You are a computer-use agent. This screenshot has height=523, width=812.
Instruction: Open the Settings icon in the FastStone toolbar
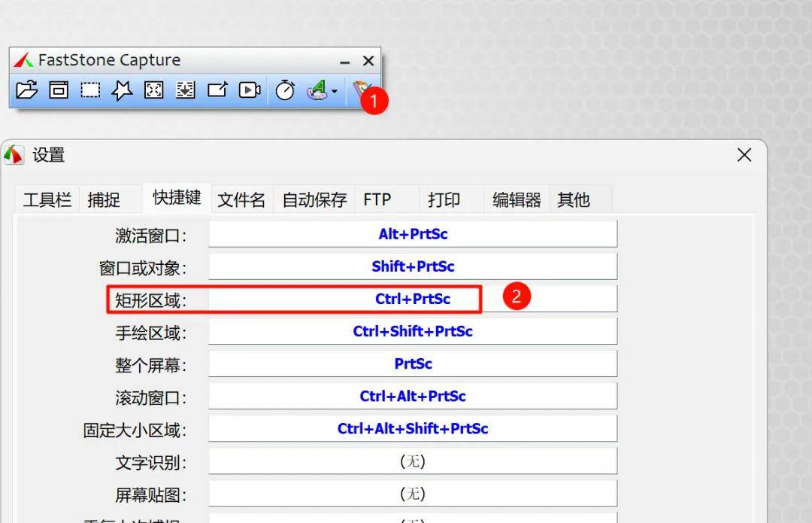360,89
